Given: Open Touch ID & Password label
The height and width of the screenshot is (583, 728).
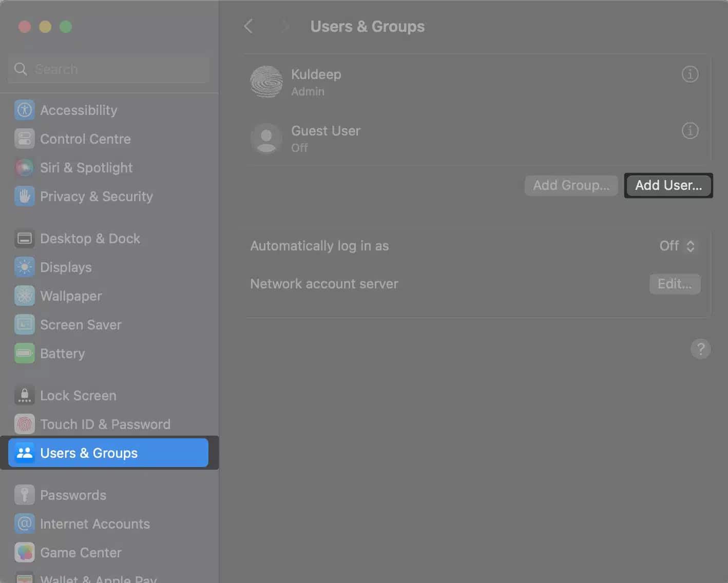Looking at the screenshot, I should click(105, 424).
